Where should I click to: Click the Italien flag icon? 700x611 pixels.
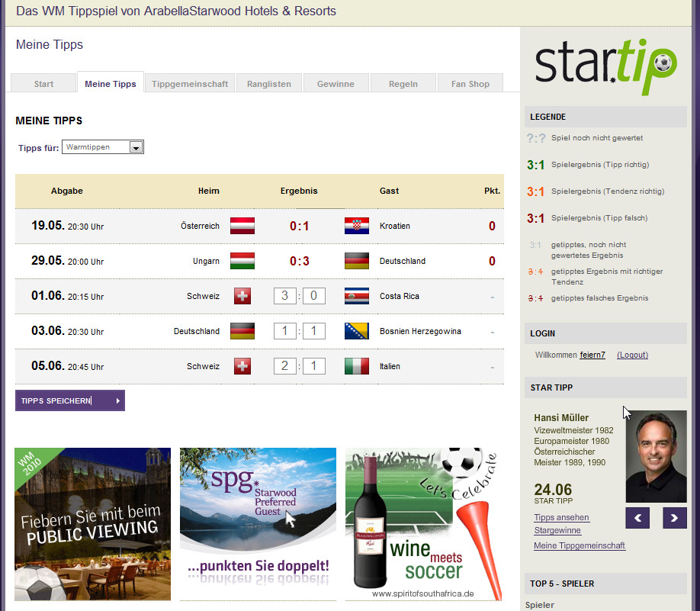click(x=357, y=366)
